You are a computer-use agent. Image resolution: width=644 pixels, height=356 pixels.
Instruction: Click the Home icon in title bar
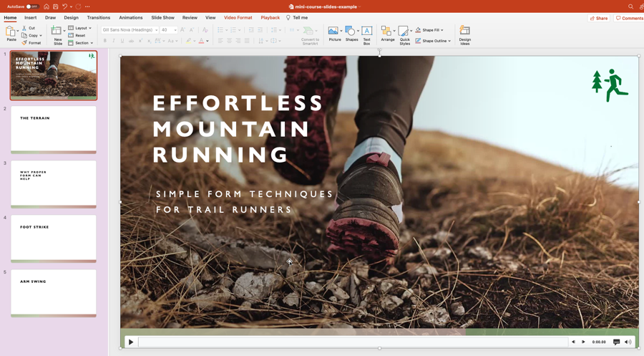[47, 6]
